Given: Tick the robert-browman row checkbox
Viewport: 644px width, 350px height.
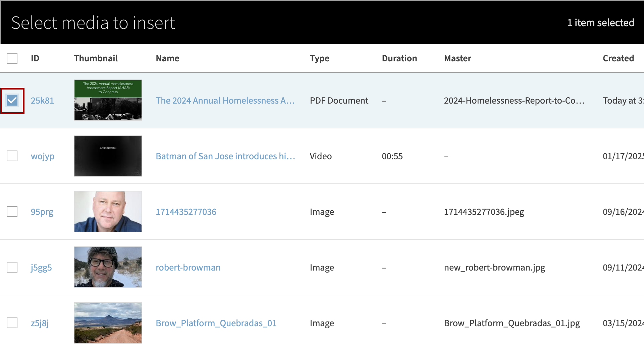Looking at the screenshot, I should pos(12,268).
